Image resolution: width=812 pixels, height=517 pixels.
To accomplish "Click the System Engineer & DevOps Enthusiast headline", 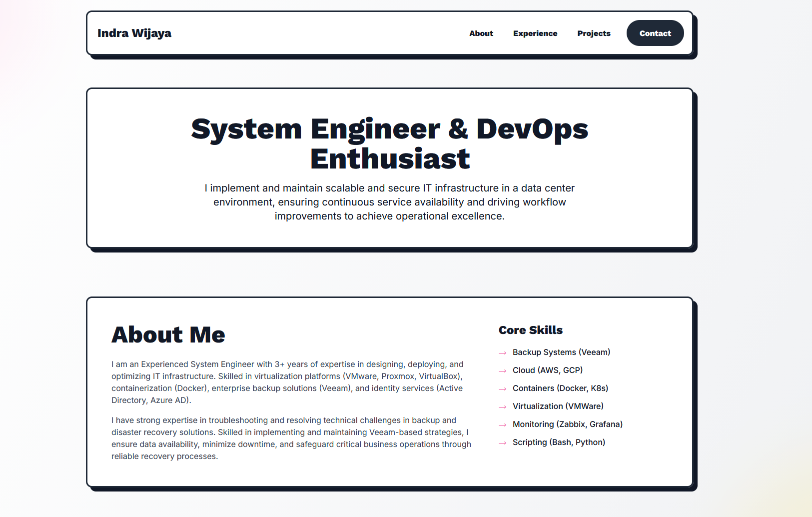I will pos(389,143).
